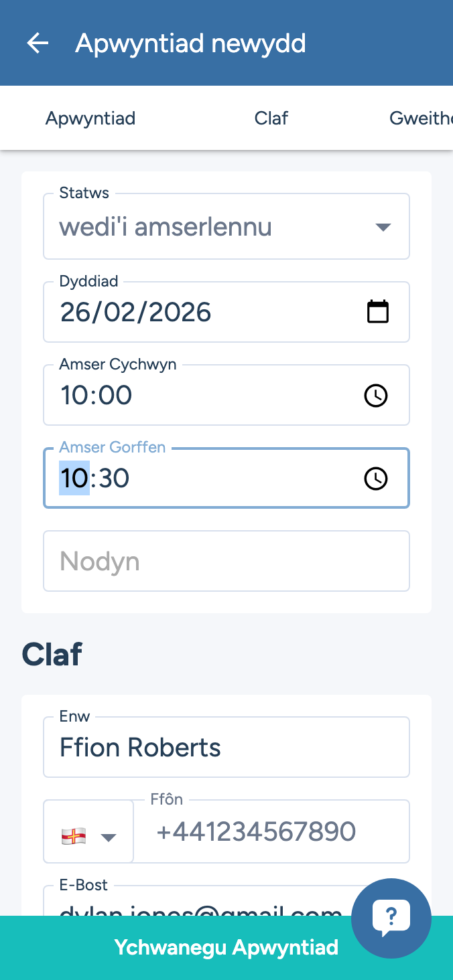Image resolution: width=453 pixels, height=980 pixels.
Task: Open the help chat bubble icon
Action: (391, 918)
